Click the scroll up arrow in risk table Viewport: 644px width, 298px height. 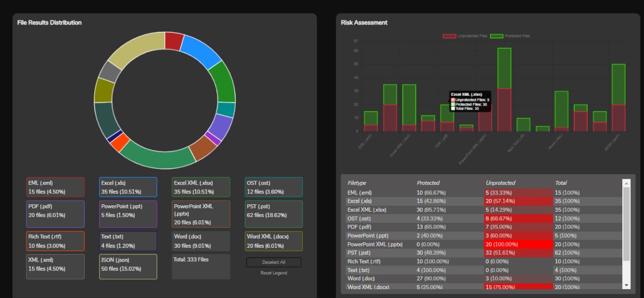626,183
